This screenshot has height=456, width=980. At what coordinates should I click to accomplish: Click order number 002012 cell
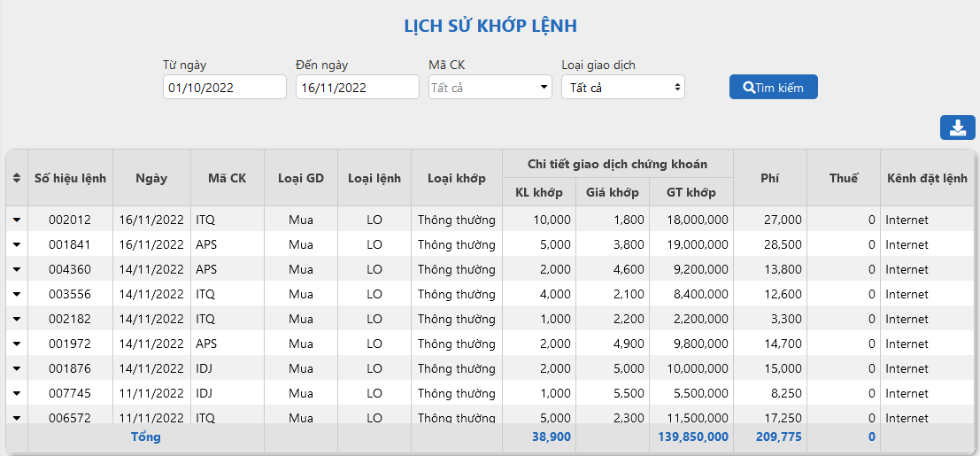pyautogui.click(x=70, y=220)
